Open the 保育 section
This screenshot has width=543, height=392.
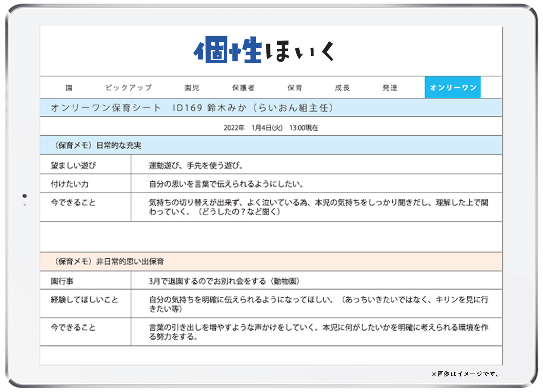[295, 87]
